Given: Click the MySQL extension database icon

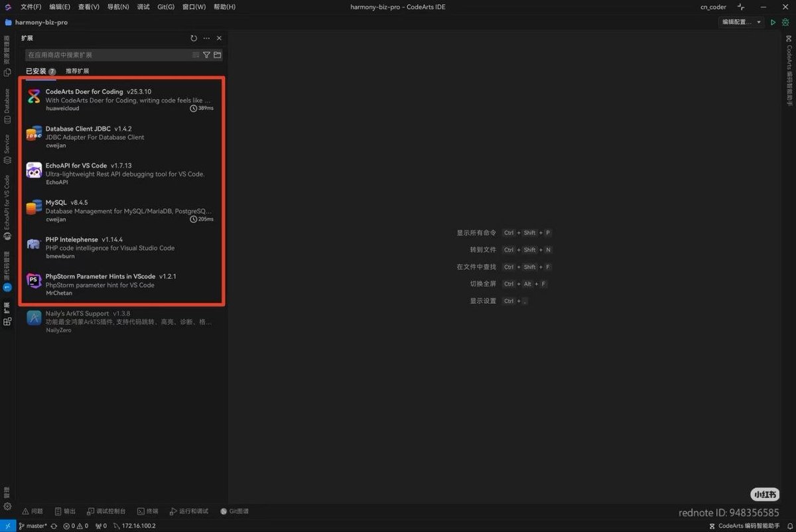Looking at the screenshot, I should pyautogui.click(x=34, y=208).
